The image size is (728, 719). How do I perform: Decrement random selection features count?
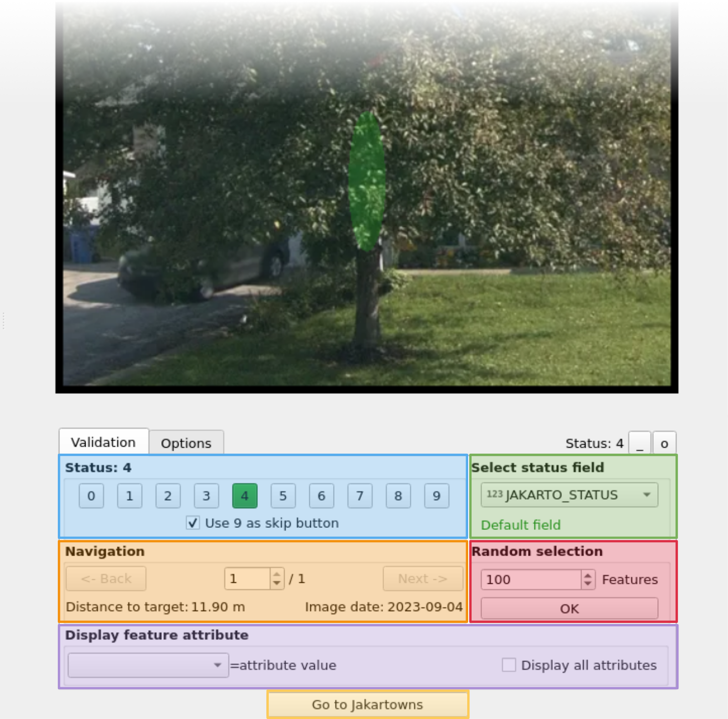[587, 584]
